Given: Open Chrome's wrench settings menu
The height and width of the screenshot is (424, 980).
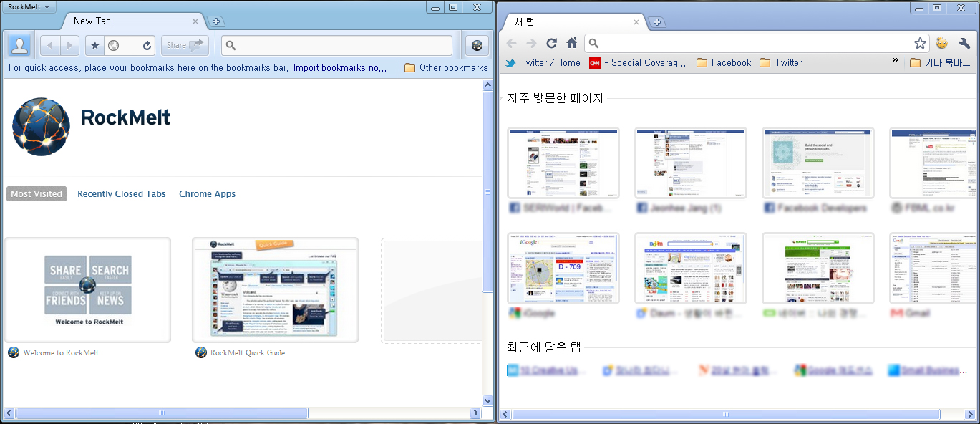Looking at the screenshot, I should [x=964, y=43].
